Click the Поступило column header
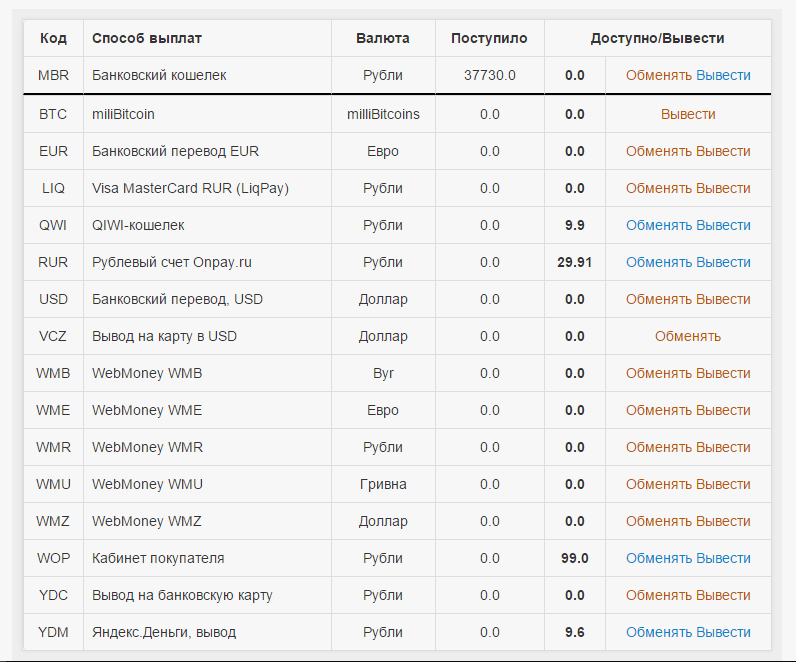Screen dimensions: 796x662 [489, 38]
